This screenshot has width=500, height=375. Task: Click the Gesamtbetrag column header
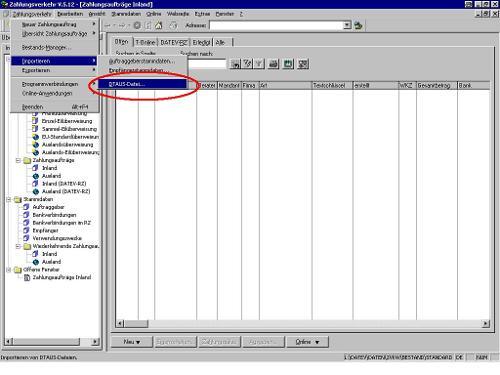click(437, 86)
